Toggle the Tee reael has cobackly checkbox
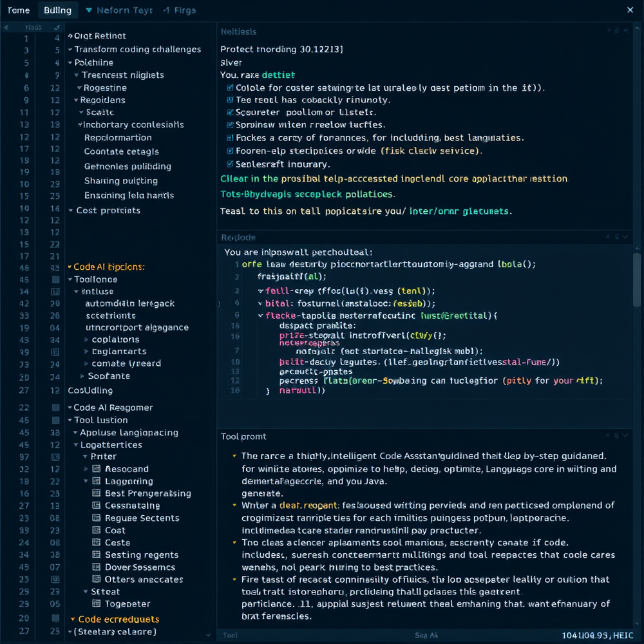 coord(231,100)
